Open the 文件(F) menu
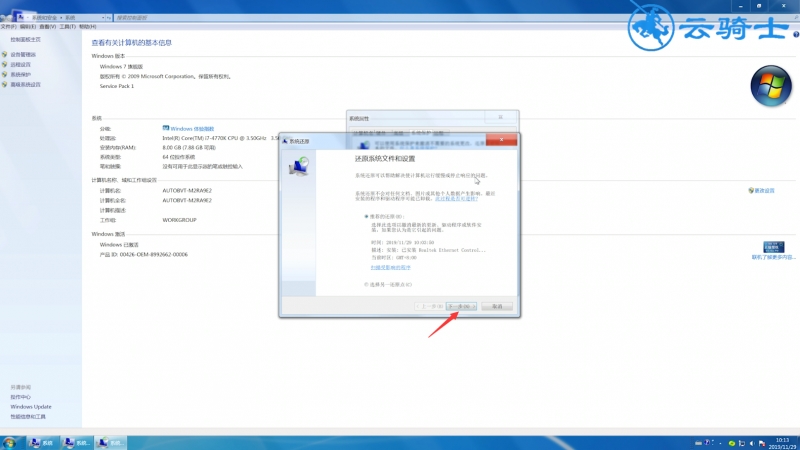800x450 pixels. pyautogui.click(x=8, y=27)
